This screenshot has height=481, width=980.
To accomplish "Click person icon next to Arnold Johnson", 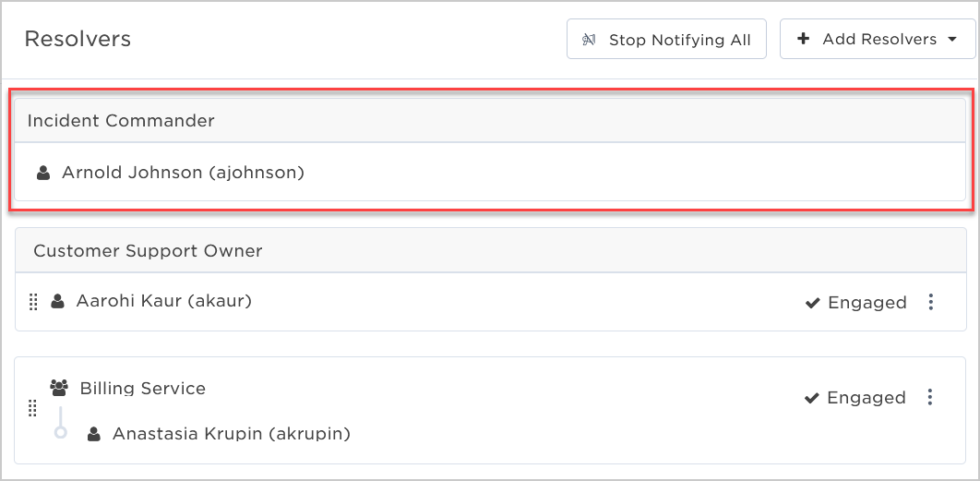I will pos(43,173).
